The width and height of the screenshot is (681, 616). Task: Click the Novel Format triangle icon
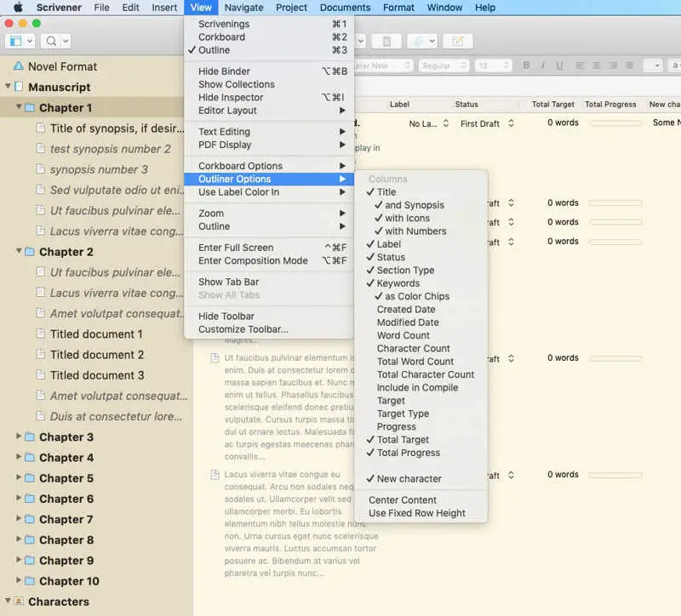coord(18,66)
